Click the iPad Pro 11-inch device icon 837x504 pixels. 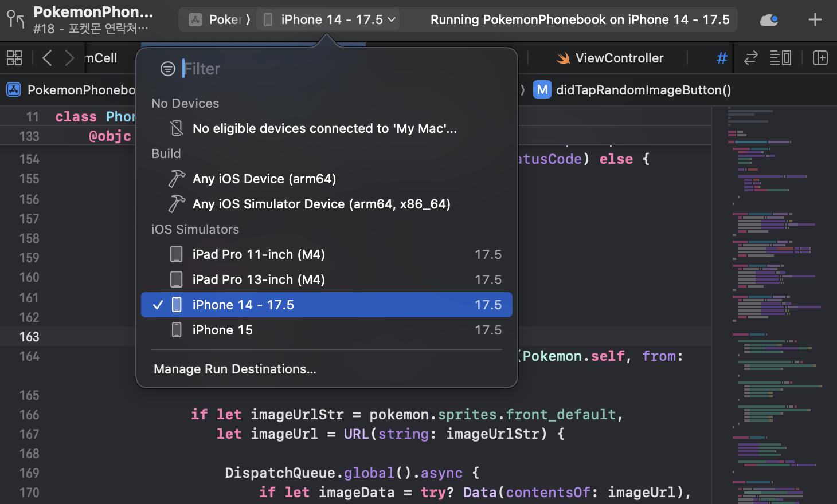[177, 254]
